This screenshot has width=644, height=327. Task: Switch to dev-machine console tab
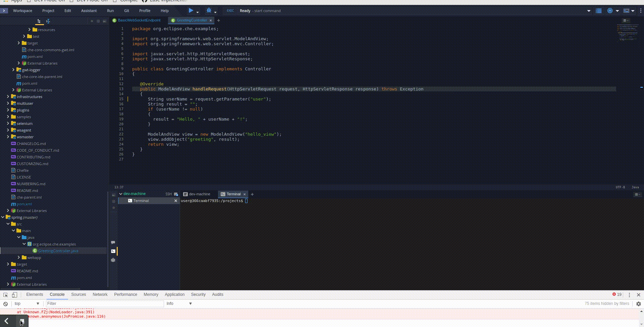tap(197, 194)
